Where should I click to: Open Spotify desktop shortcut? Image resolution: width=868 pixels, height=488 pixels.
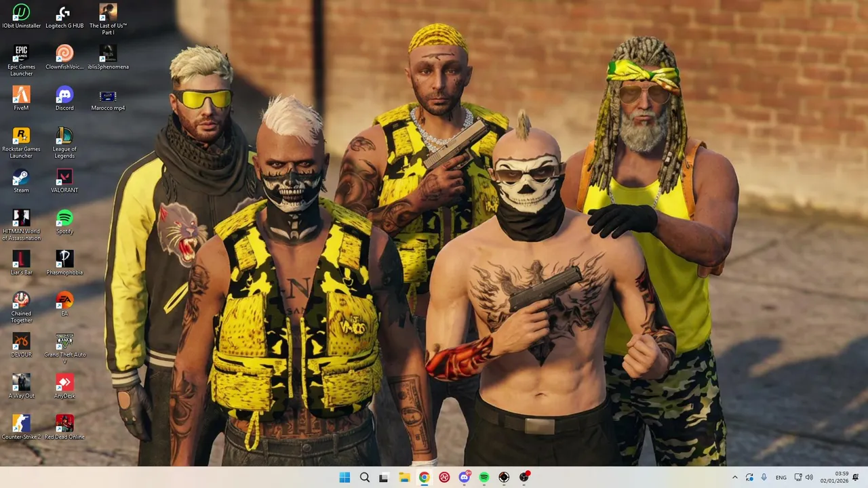[64, 222]
